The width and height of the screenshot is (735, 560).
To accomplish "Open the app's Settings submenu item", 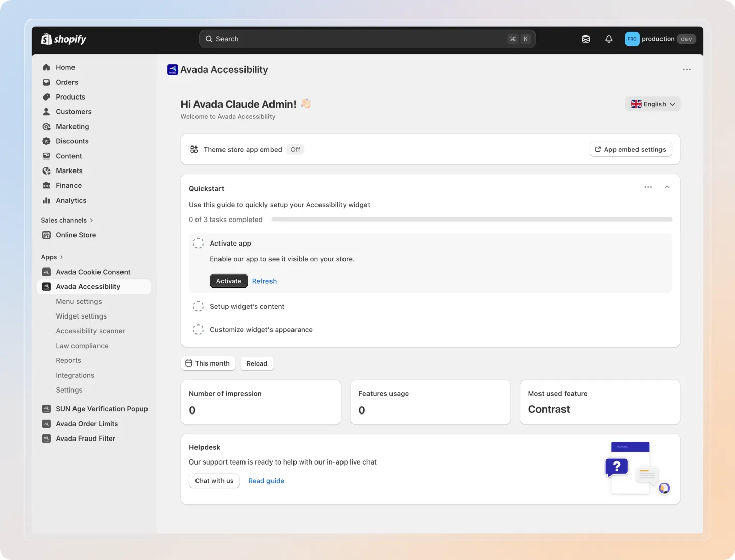I will coord(69,391).
